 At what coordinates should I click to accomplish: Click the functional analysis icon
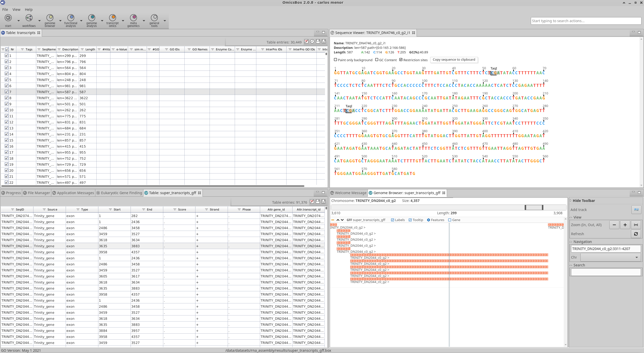[71, 18]
